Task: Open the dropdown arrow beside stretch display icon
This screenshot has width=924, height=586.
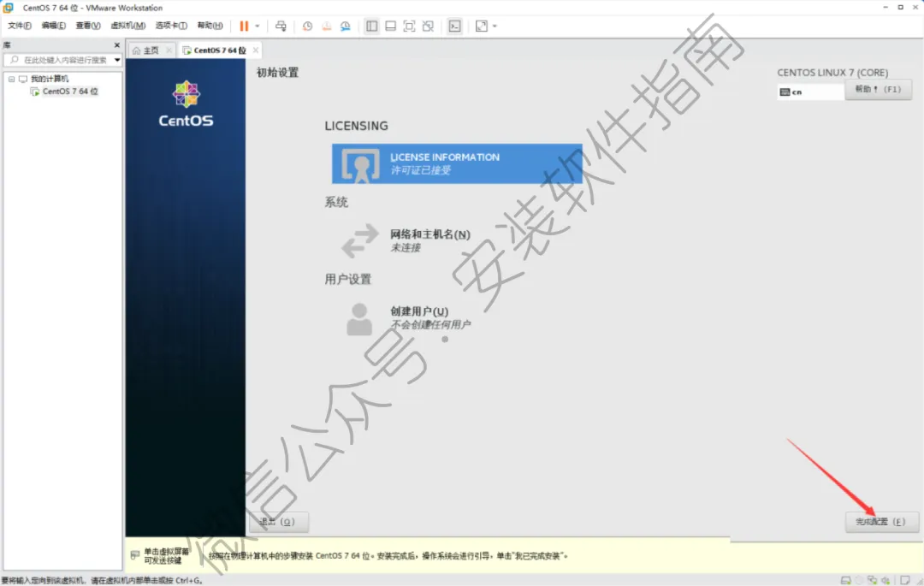Action: pyautogui.click(x=495, y=26)
